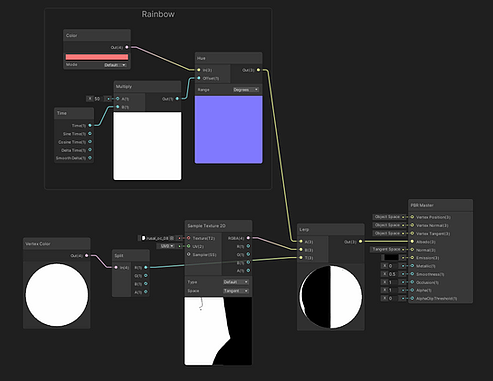493x381 pixels.
Task: Select the PBR Master node title bar
Action: click(440, 205)
